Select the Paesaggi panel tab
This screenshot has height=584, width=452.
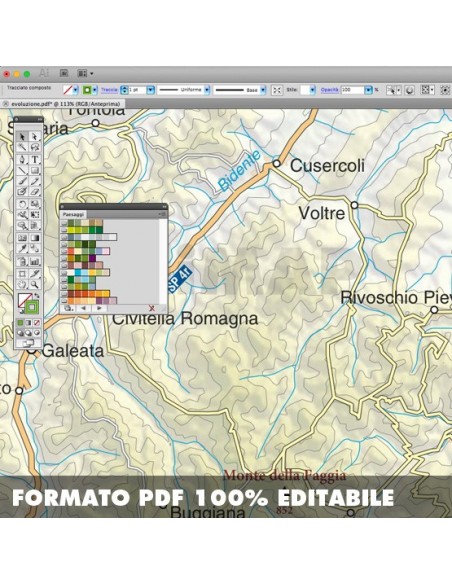[73, 215]
